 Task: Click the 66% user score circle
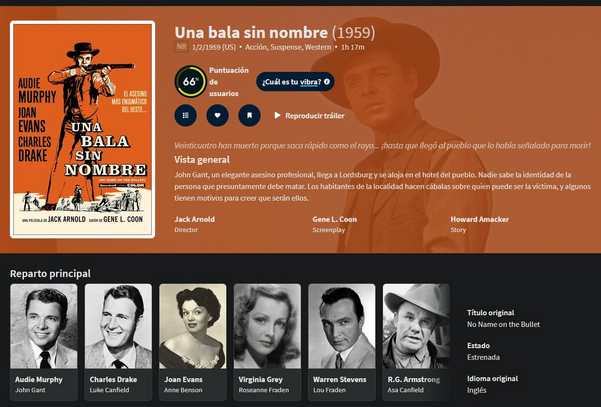click(x=190, y=82)
